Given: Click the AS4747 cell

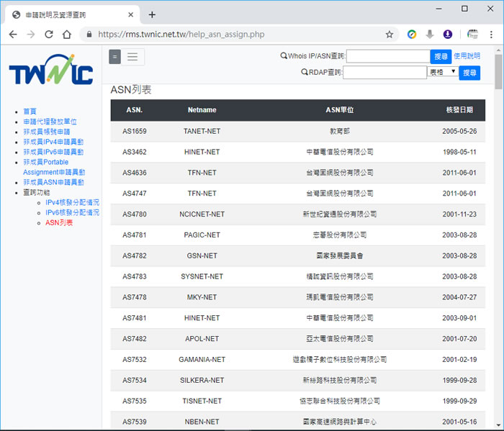Looking at the screenshot, I should (x=135, y=194).
